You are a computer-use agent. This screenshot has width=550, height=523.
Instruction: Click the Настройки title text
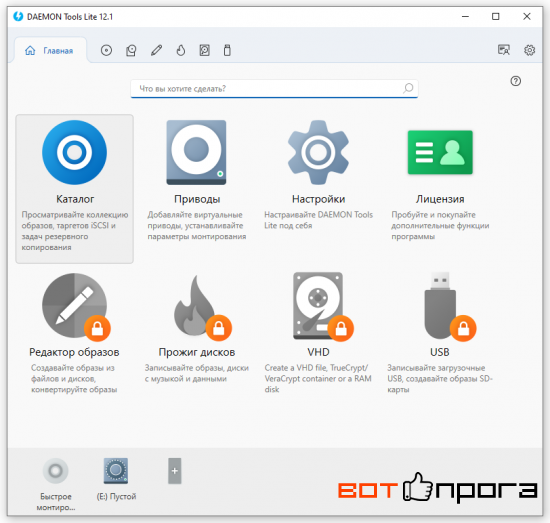pyautogui.click(x=318, y=199)
